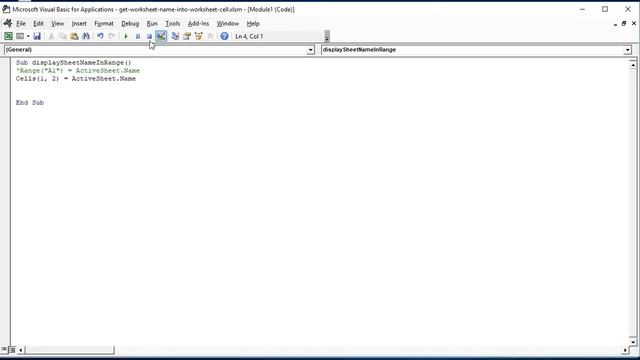Click the 'Ln 4, Col 1' position indicator
The image size is (640, 360).
(249, 36)
